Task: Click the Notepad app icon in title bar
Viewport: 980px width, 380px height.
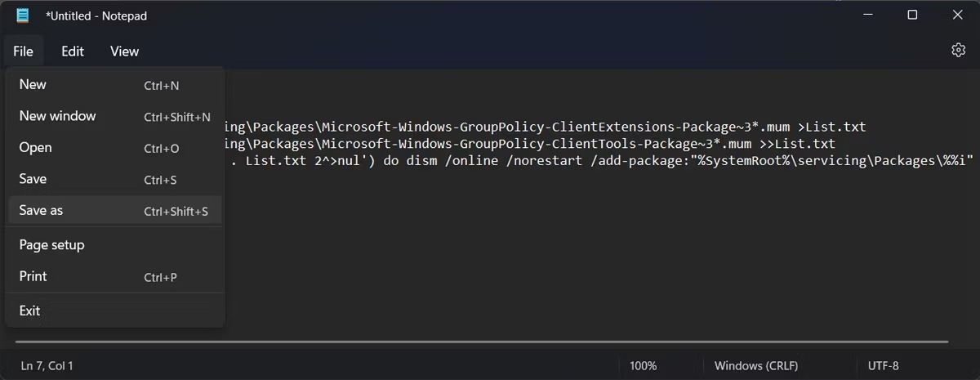Action: (x=23, y=16)
